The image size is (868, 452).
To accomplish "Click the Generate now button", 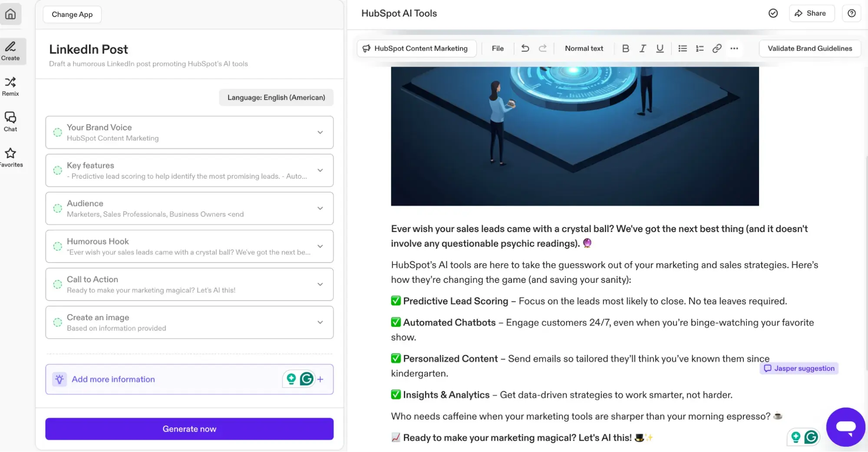I will 189,429.
